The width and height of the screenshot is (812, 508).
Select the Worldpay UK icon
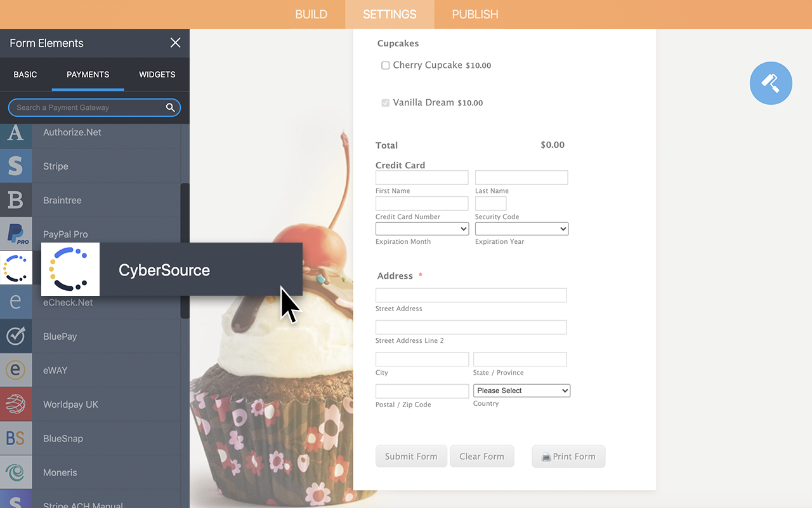(x=16, y=404)
